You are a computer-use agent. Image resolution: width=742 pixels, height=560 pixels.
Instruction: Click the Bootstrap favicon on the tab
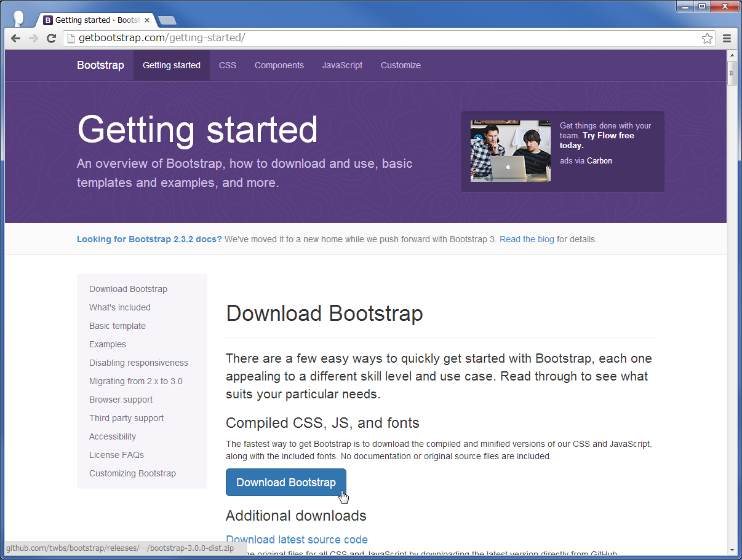point(48,20)
